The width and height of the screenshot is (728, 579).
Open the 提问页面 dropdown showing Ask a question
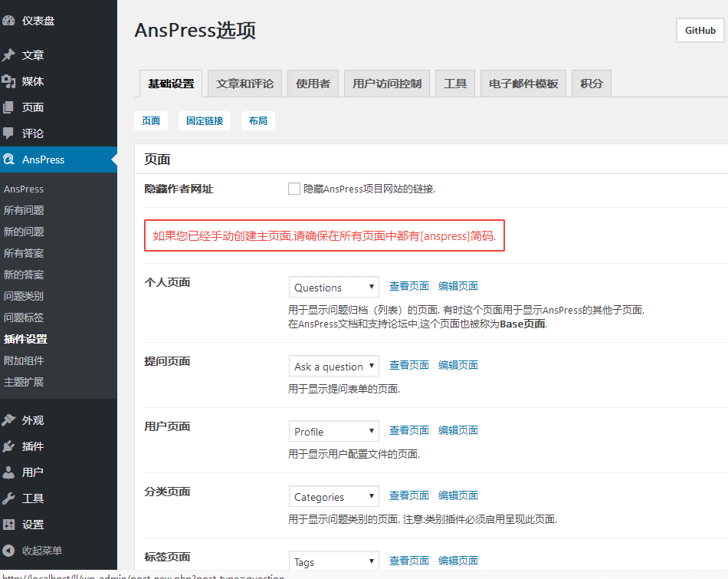tap(334, 366)
